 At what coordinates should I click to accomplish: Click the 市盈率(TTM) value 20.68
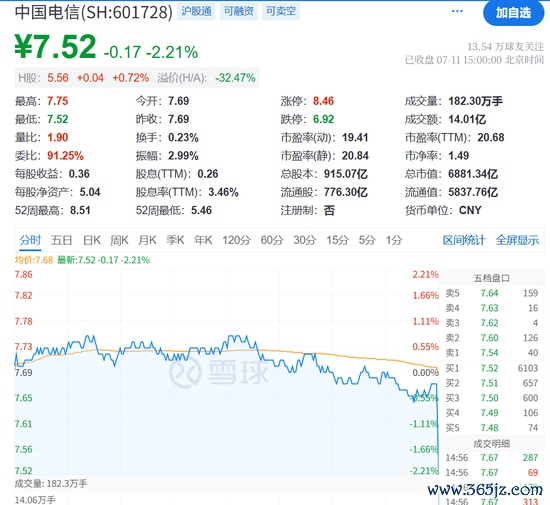(491, 137)
